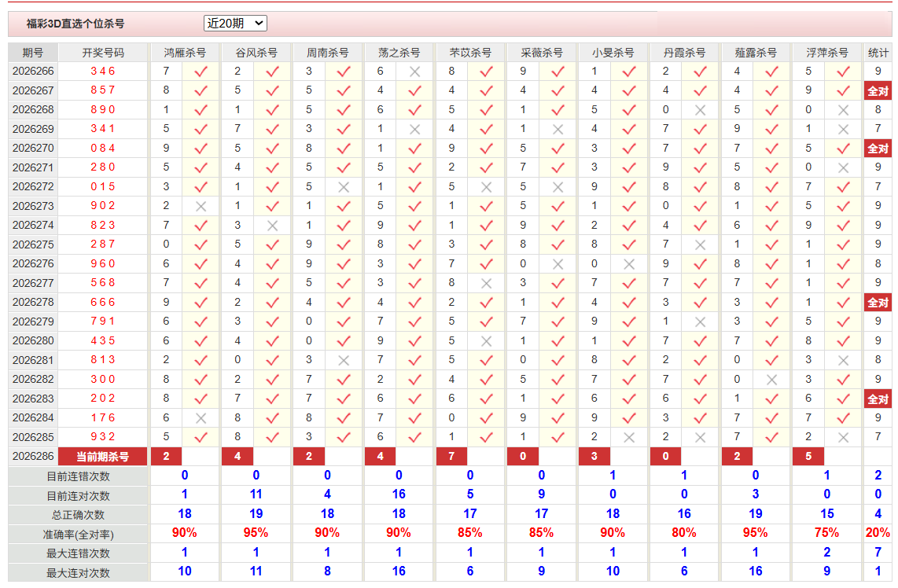898x588 pixels.
Task: Select period number 2026278
Action: (x=33, y=303)
